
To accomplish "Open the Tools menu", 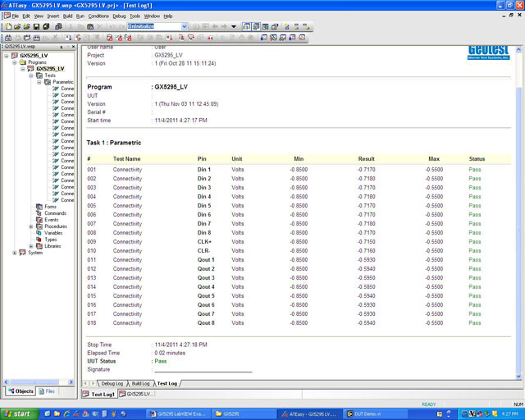I will click(135, 16).
